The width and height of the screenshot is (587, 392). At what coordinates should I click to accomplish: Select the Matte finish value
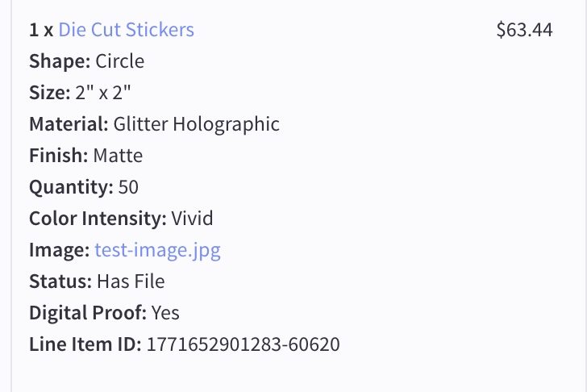click(x=118, y=156)
